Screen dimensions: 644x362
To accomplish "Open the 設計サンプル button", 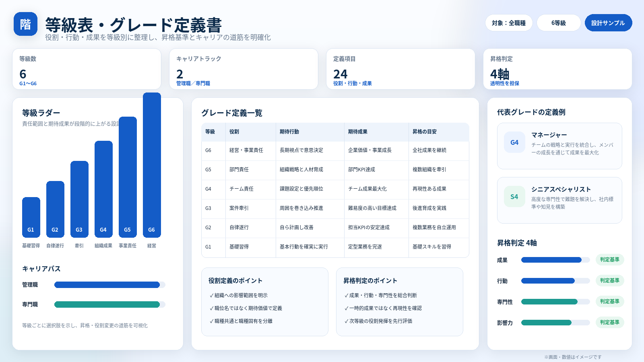I will pos(608,23).
